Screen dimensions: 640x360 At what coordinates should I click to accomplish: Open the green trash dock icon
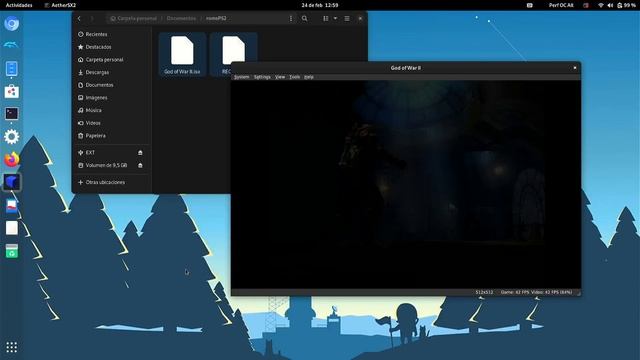[x=11, y=251]
